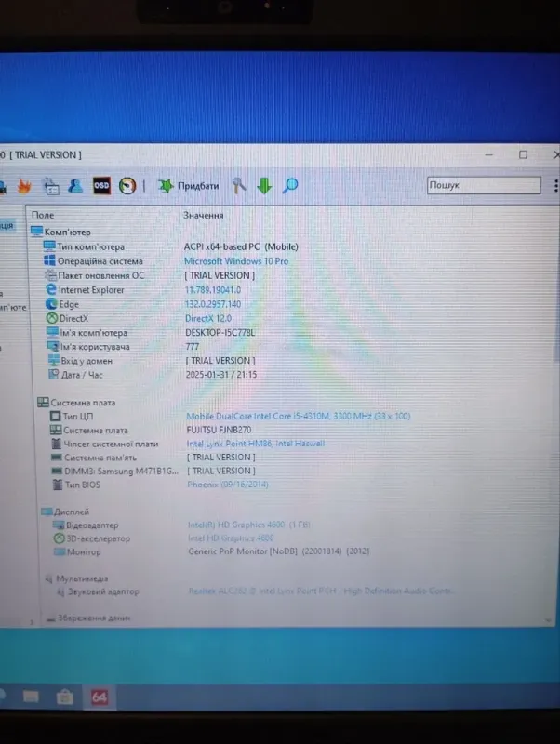Click the green download arrow icon
560x744 pixels.
point(264,186)
